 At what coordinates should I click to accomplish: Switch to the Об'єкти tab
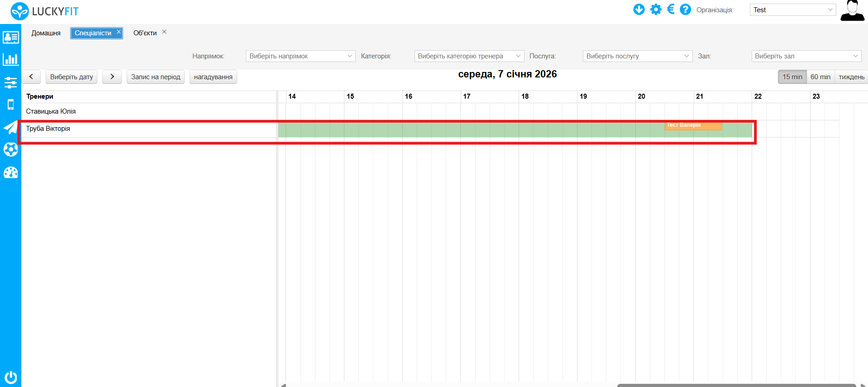(x=145, y=33)
